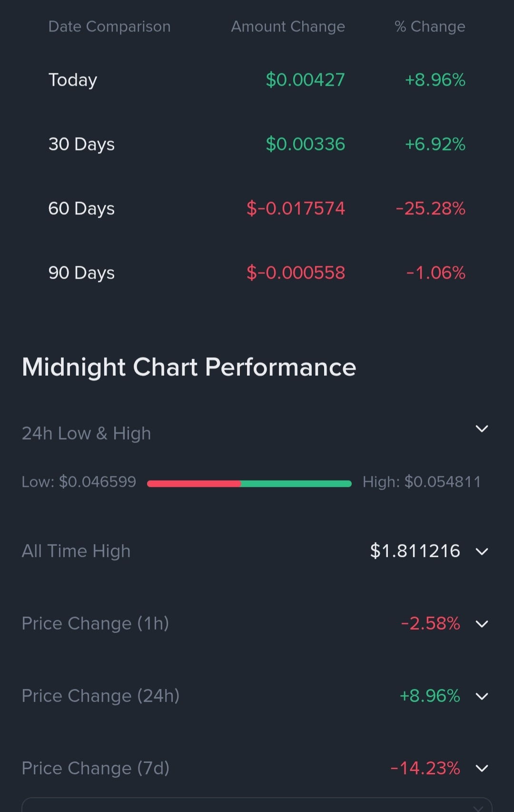This screenshot has height=812, width=514.
Task: Tap the High: $0.054811 label
Action: 422,482
